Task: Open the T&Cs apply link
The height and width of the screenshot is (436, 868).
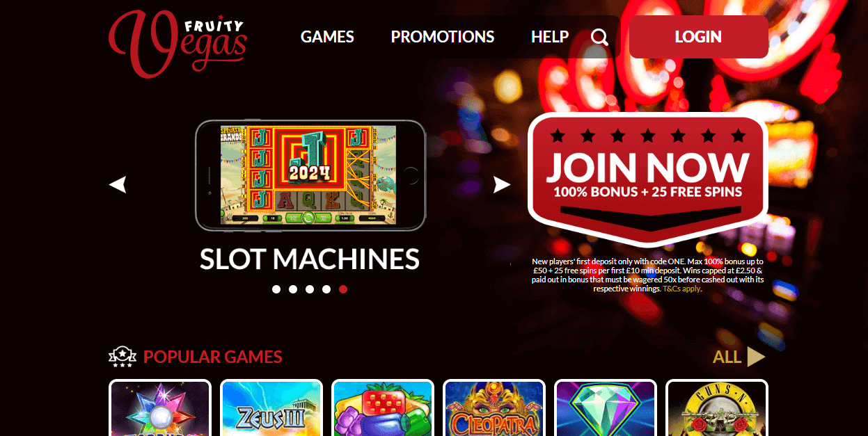Action: [681, 288]
